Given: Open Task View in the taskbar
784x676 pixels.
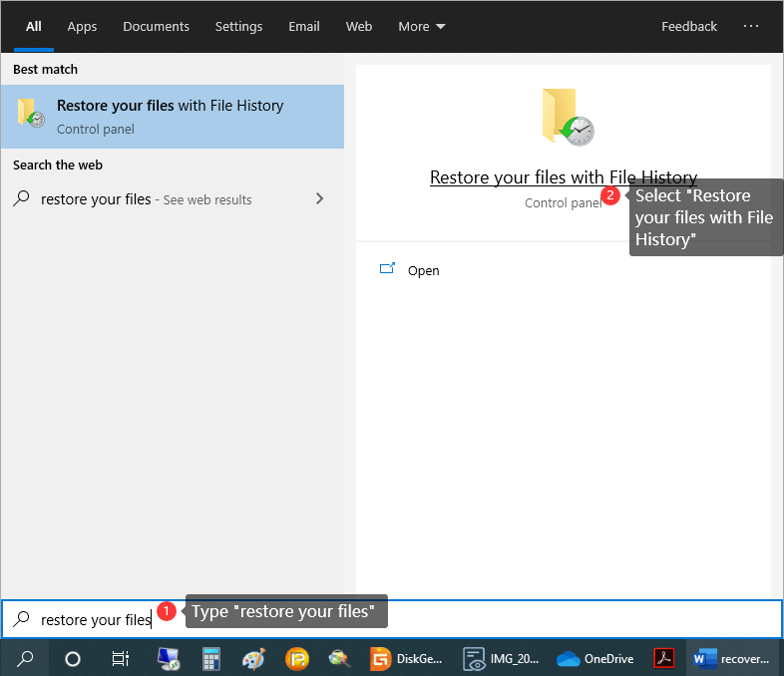Looking at the screenshot, I should coord(120,658).
